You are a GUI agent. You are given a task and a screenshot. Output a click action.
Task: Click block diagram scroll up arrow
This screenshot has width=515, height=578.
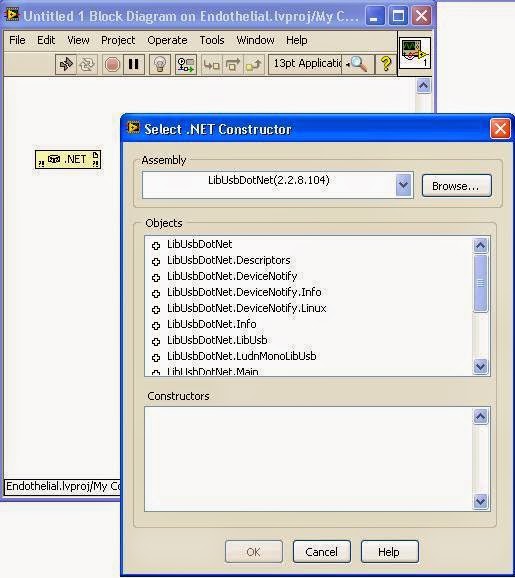423,86
